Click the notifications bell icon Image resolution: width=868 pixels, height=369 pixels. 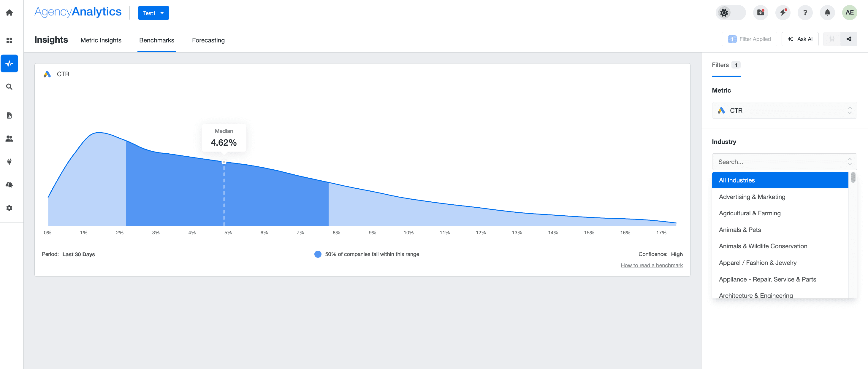827,13
